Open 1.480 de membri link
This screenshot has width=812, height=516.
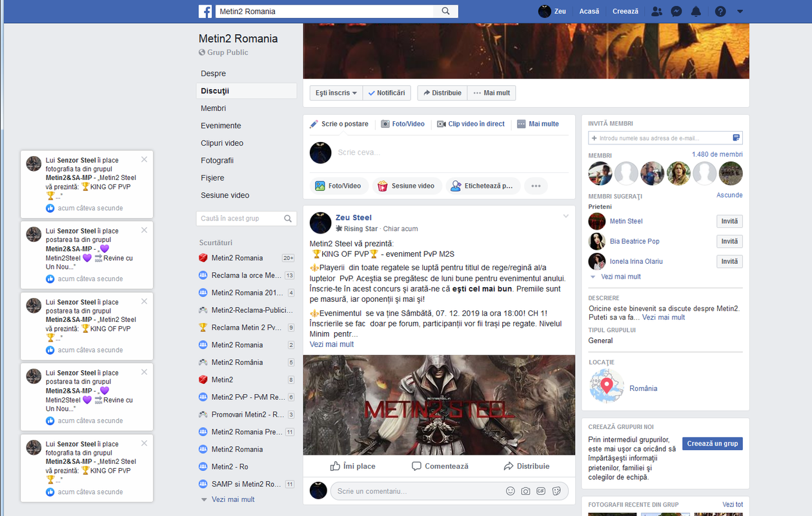point(717,154)
